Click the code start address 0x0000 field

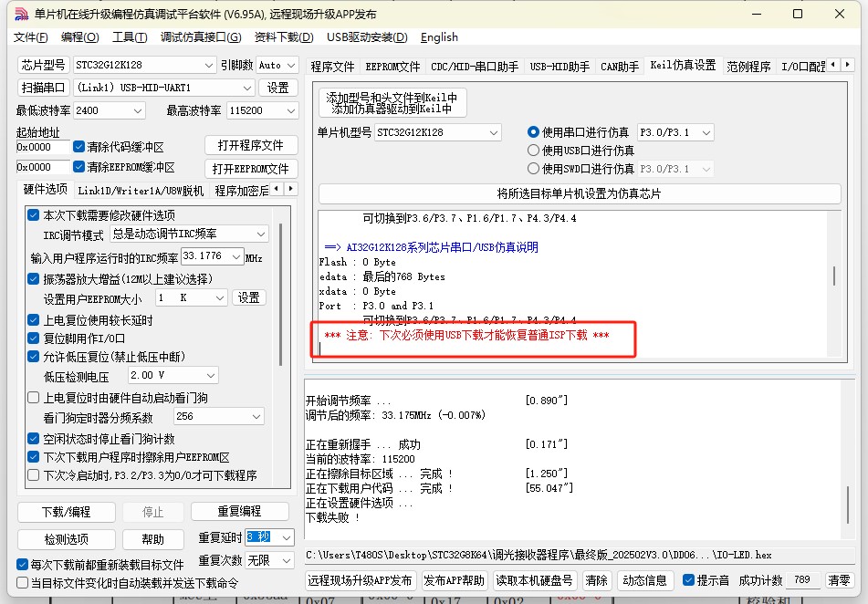[x=43, y=147]
